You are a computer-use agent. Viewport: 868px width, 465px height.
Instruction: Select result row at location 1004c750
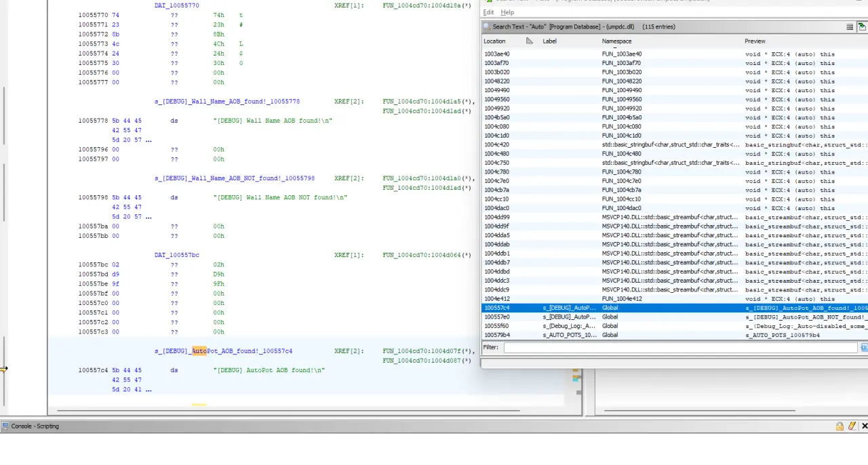(675, 163)
